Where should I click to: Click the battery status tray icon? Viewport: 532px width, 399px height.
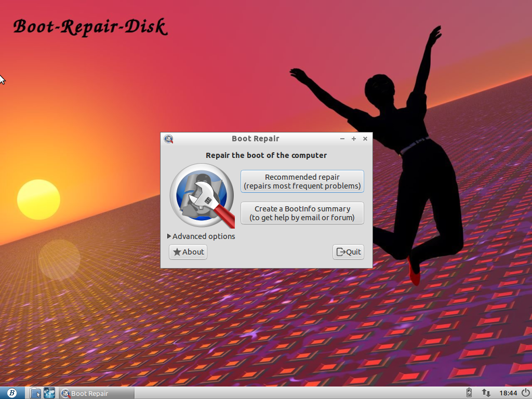469,393
